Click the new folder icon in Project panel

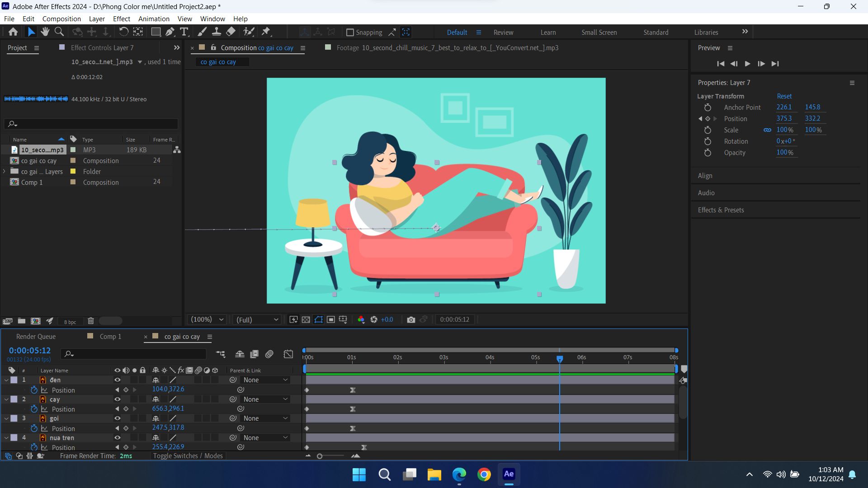click(21, 321)
